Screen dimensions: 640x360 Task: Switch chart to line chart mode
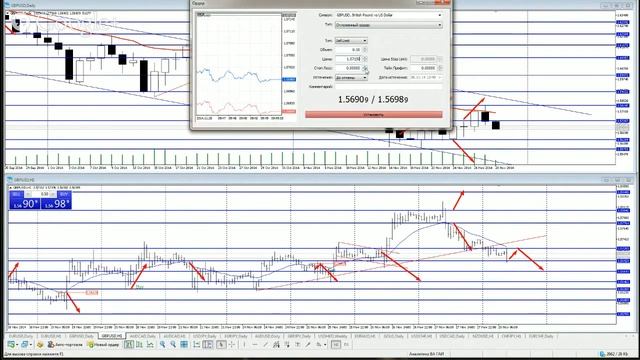[150, 345]
